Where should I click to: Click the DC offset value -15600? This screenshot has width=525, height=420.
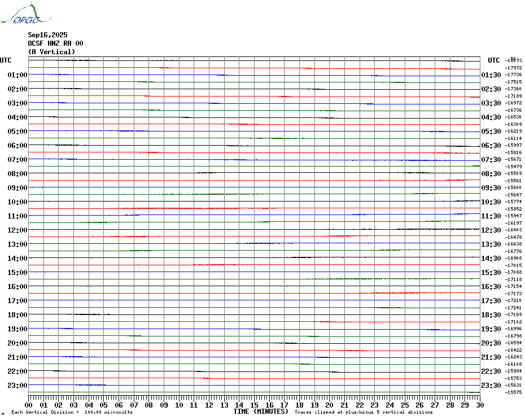514,187
